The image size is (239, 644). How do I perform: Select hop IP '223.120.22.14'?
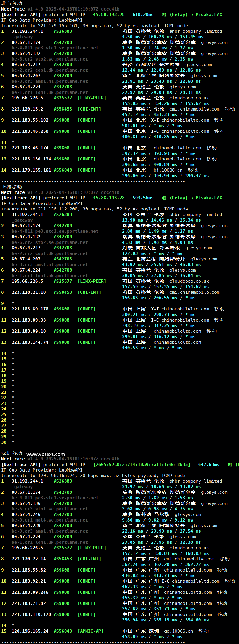pos(29,559)
